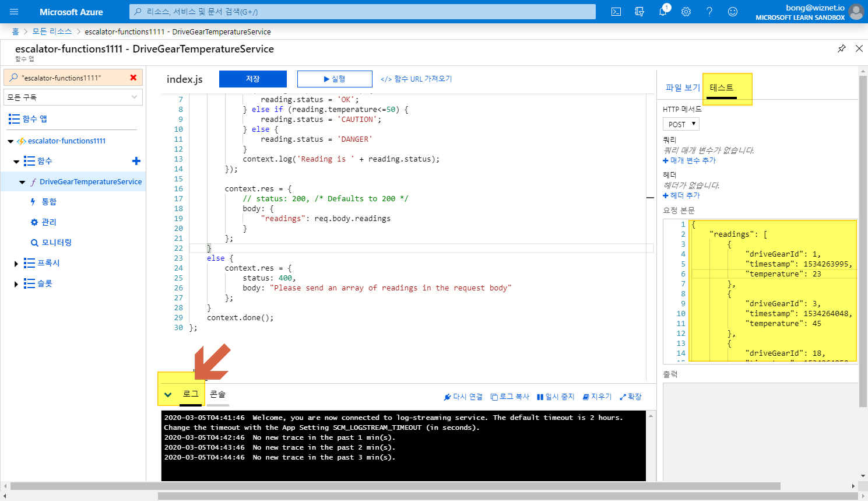Switch to the 로그 tab
Screen dimensions: 868x501
tap(191, 394)
